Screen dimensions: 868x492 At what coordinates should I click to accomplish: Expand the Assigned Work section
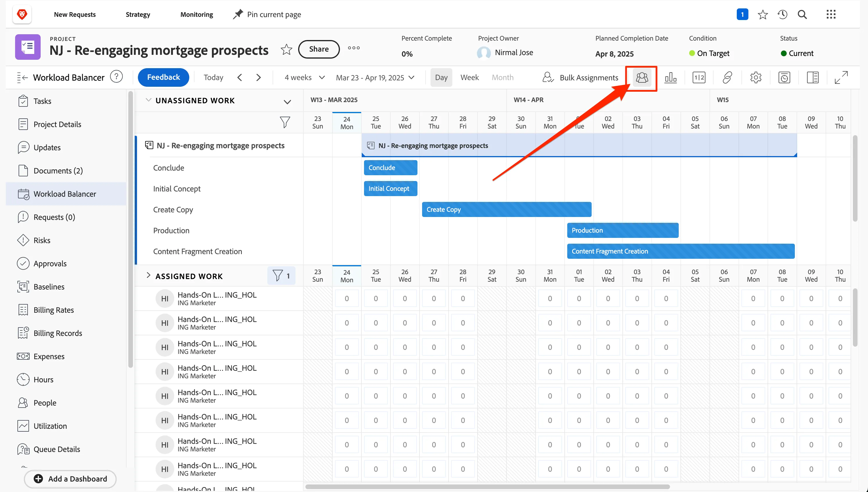pos(148,275)
